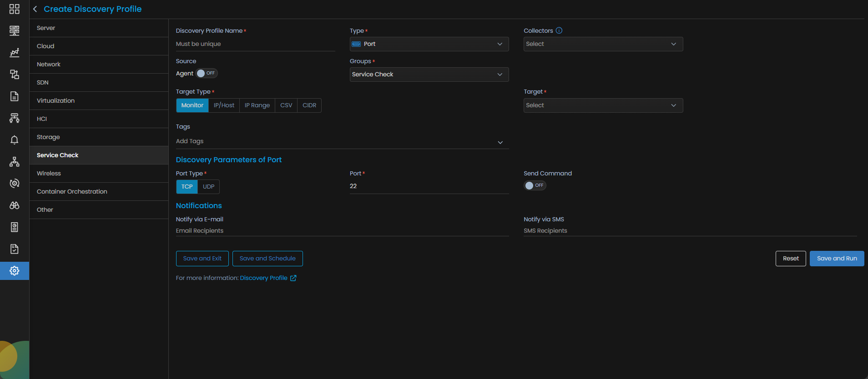
Task: Select Server category
Action: [99, 28]
